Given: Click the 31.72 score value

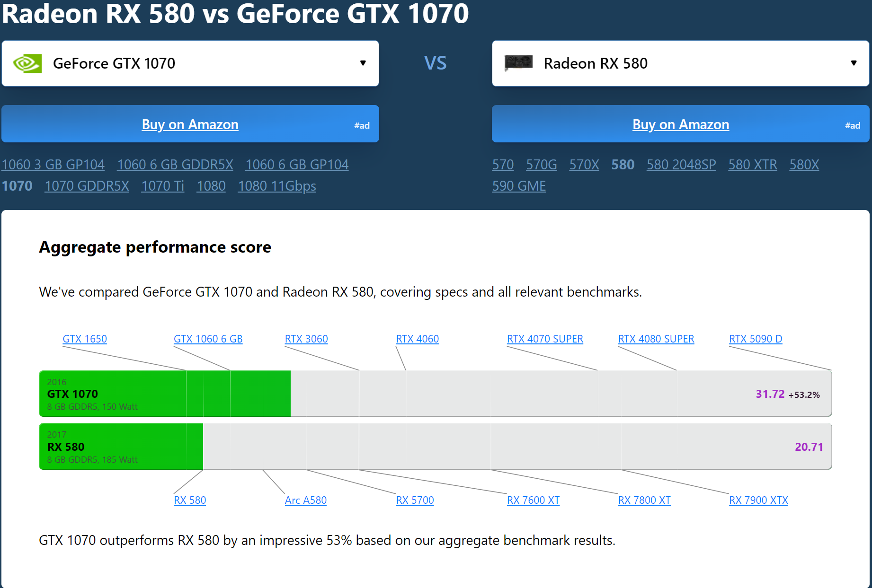Looking at the screenshot, I should pyautogui.click(x=770, y=394).
